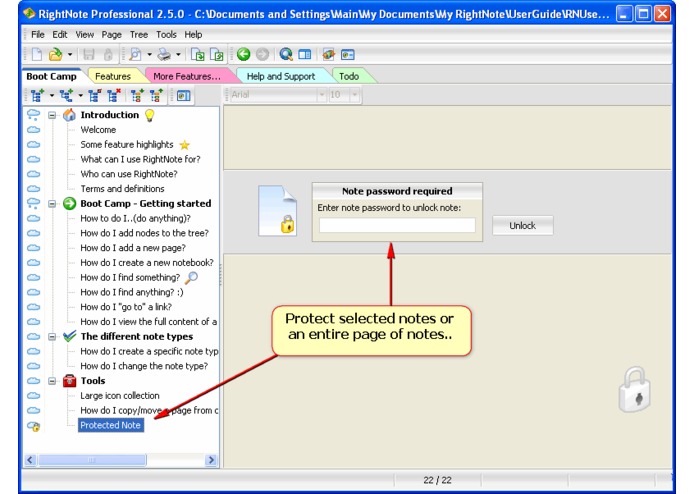Open the Help menu
Screen dimensions: 695x494
tap(193, 35)
